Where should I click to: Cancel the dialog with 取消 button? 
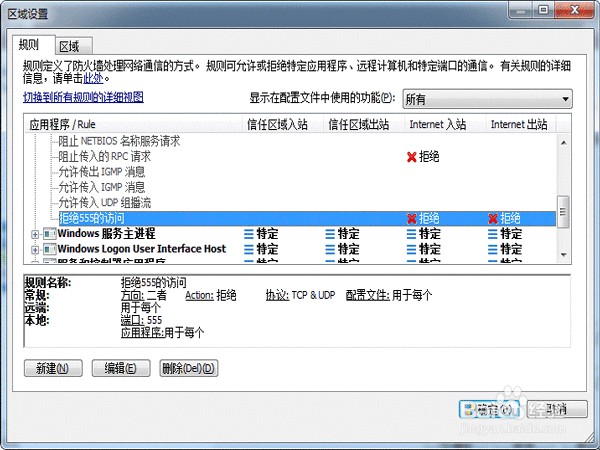point(557,409)
